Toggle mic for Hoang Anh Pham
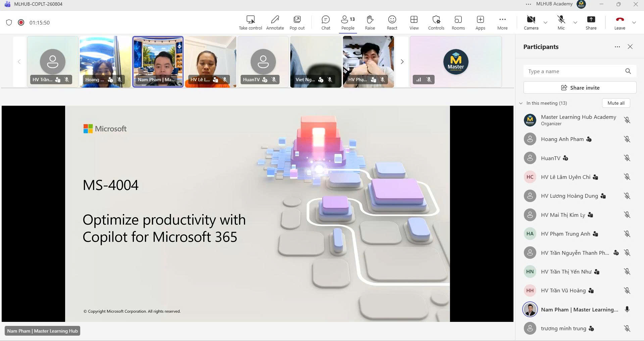This screenshot has height=341, width=644. pos(627,139)
